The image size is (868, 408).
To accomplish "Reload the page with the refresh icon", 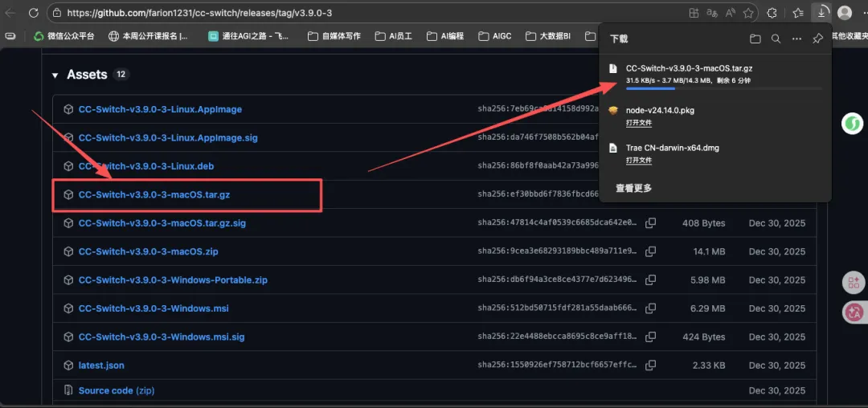I will [34, 12].
